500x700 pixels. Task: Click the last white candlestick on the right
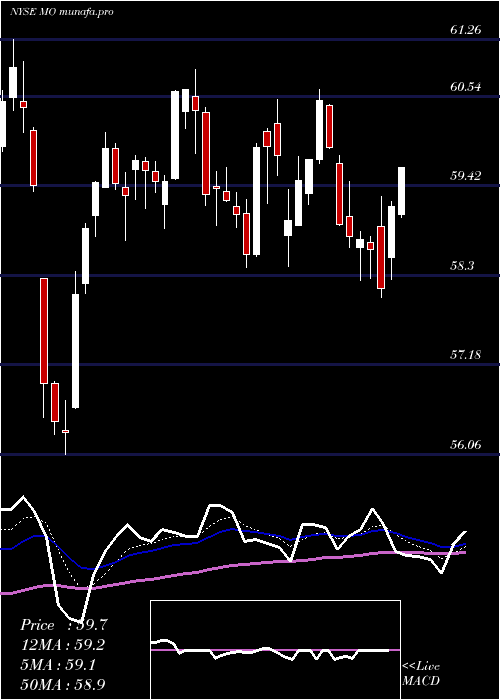tap(402, 191)
